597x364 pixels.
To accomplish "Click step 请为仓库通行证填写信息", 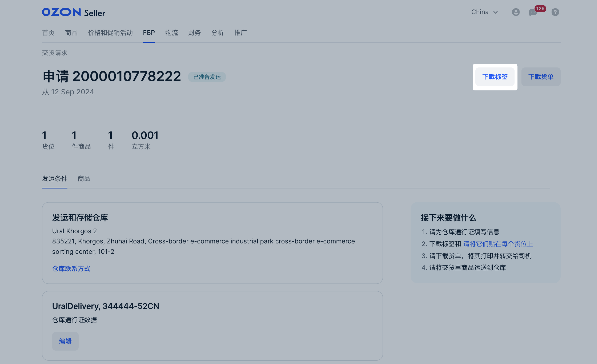I will pos(464,232).
